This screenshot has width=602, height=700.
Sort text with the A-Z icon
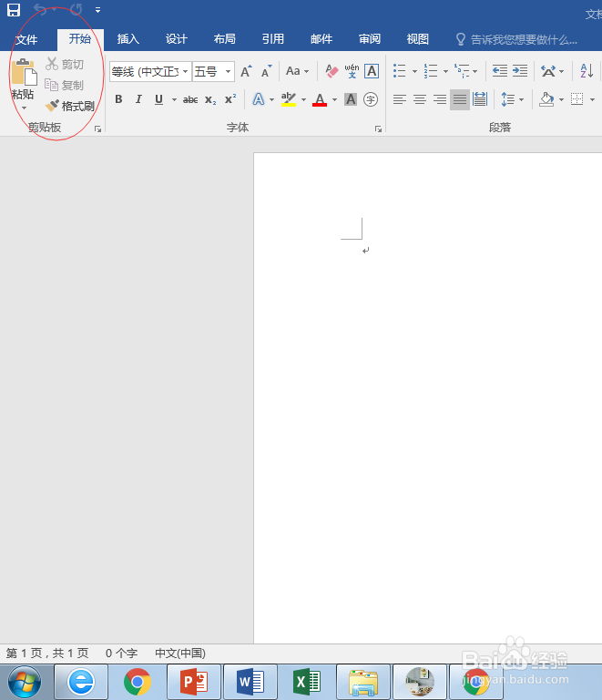coord(587,70)
